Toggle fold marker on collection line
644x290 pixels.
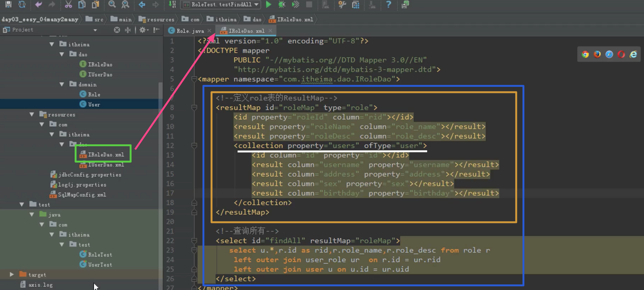tap(194, 145)
